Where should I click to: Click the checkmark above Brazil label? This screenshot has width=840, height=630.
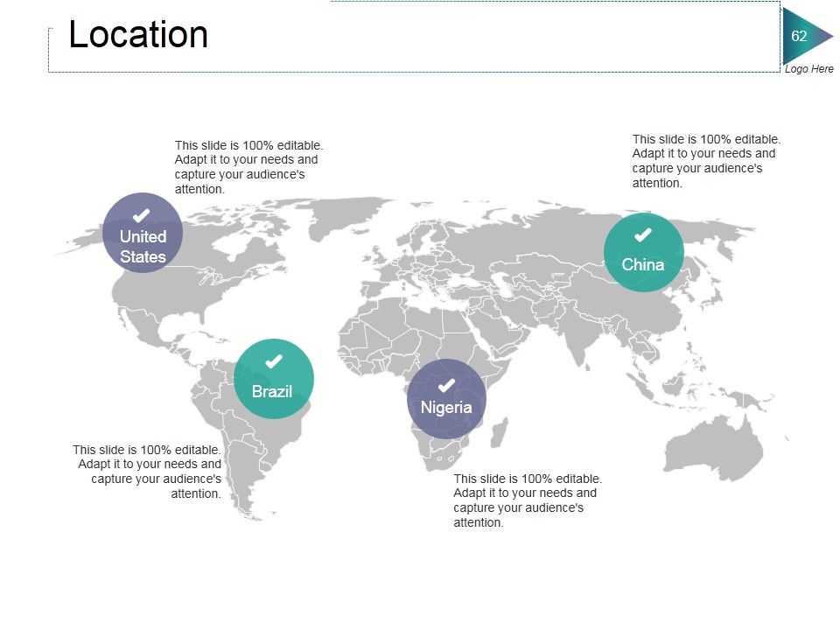point(274,361)
